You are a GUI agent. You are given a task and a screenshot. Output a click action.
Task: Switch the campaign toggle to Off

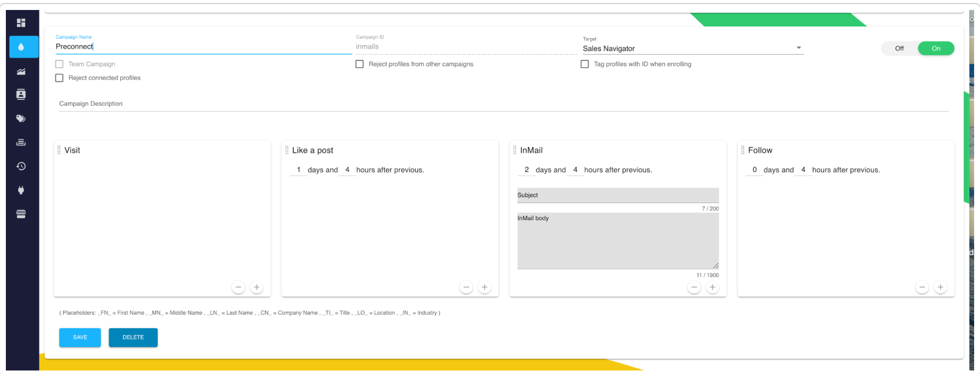point(899,48)
